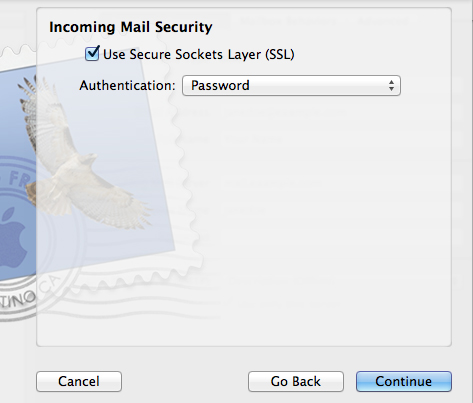Click the 'Incoming Mail Security' heading

coord(131,27)
